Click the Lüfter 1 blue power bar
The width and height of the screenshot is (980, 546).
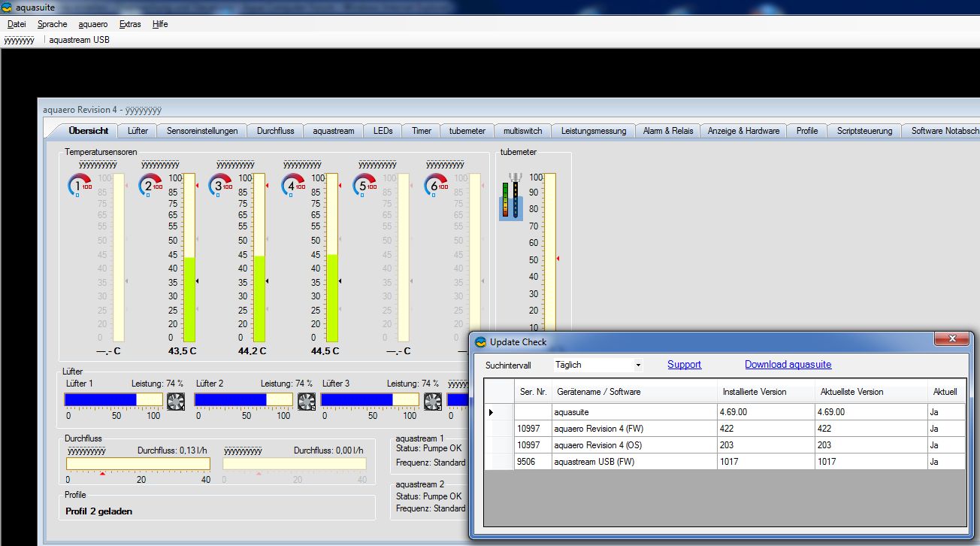(x=101, y=400)
